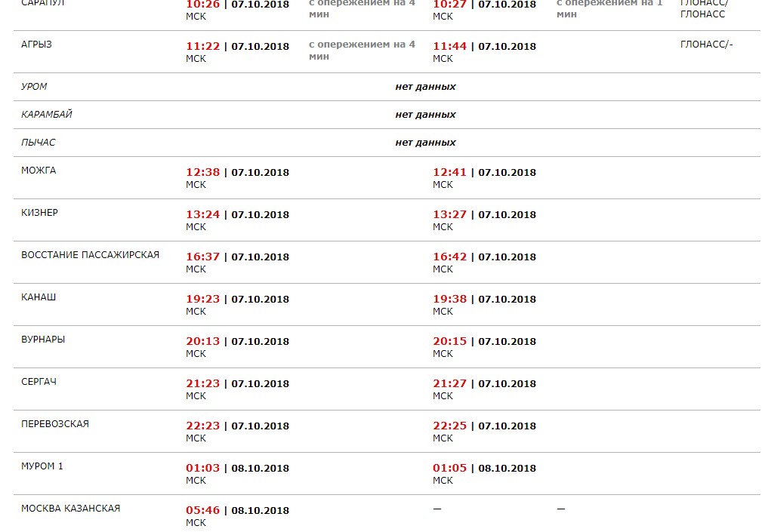Click arrival time 11:22 at Агрыз
768x532 pixels.
click(203, 46)
